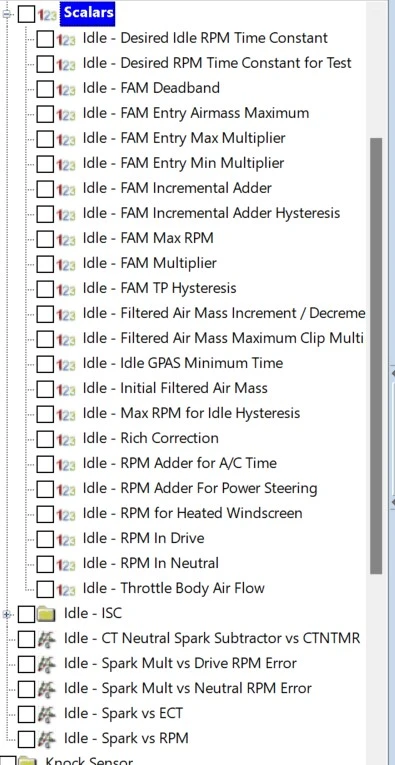This screenshot has width=395, height=765.
Task: Select Idle - FAM TP Hysteresis entry
Action: coord(159,288)
